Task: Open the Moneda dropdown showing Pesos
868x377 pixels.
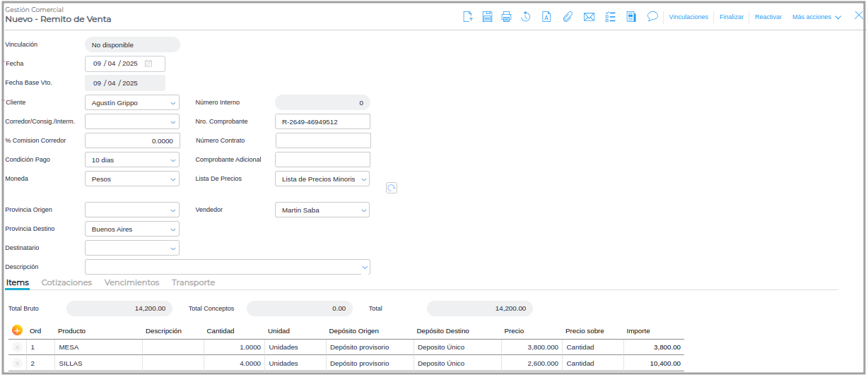Action: point(132,179)
